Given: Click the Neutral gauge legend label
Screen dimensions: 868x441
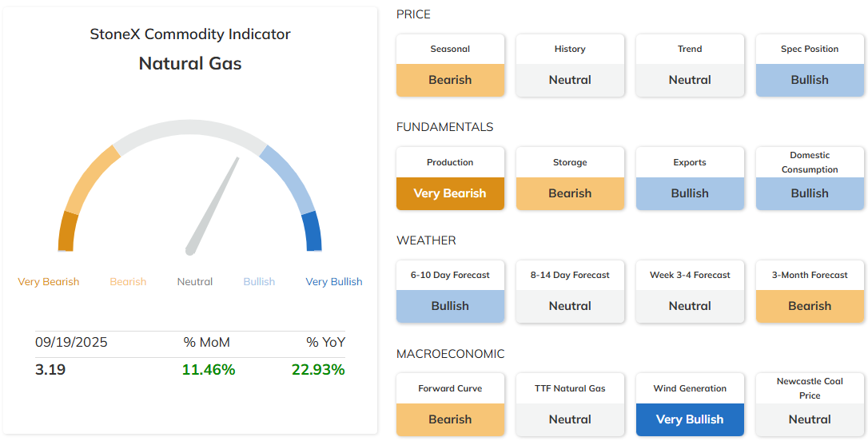Looking at the screenshot, I should coord(195,282).
